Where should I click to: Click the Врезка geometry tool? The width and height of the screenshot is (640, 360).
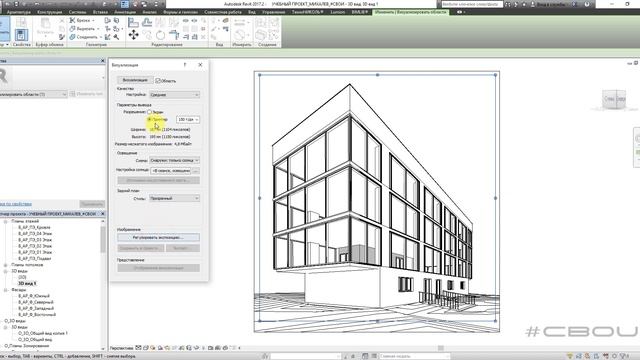point(81,20)
